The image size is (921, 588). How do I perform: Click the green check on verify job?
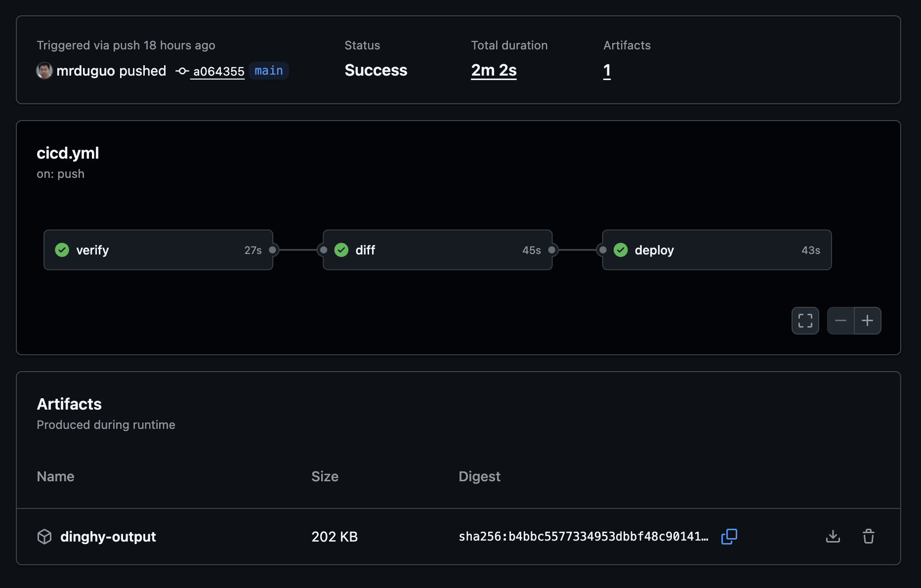click(62, 250)
